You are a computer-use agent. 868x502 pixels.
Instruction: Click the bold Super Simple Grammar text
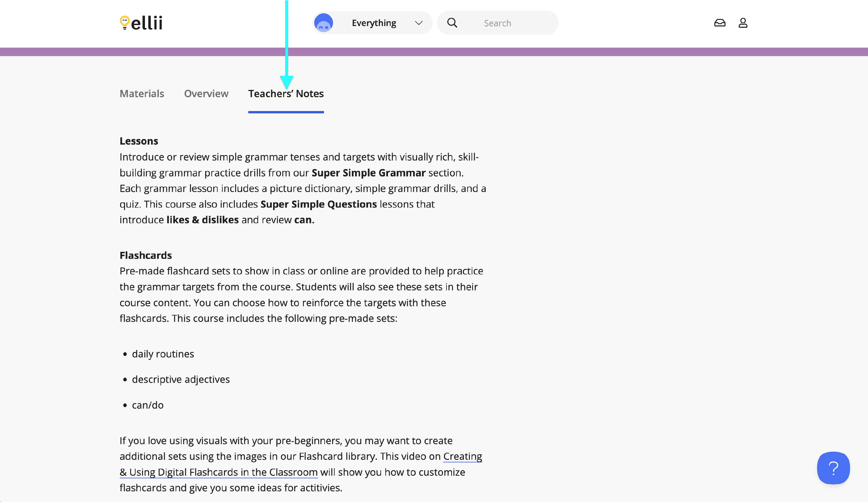point(368,173)
